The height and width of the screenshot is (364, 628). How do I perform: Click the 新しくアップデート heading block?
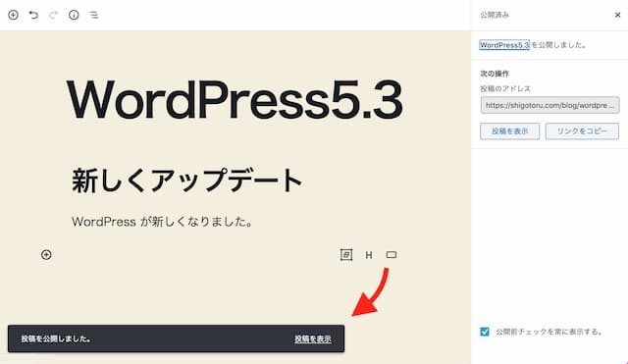186,181
